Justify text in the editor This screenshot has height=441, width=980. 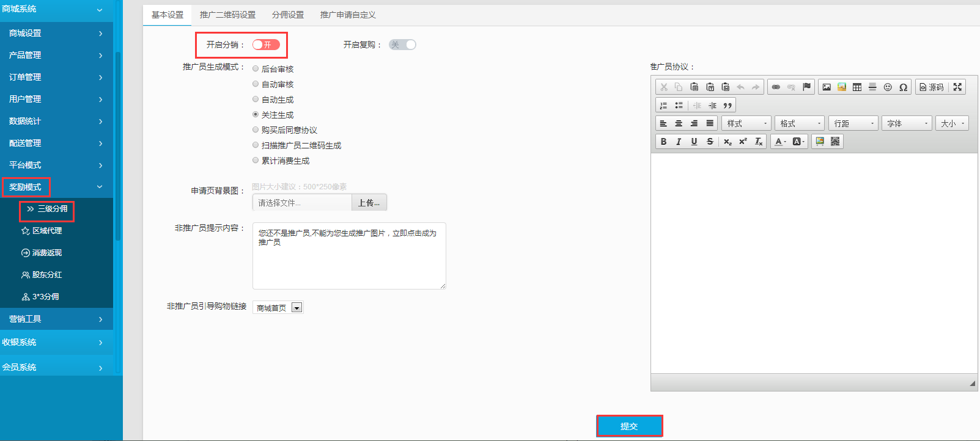(710, 123)
